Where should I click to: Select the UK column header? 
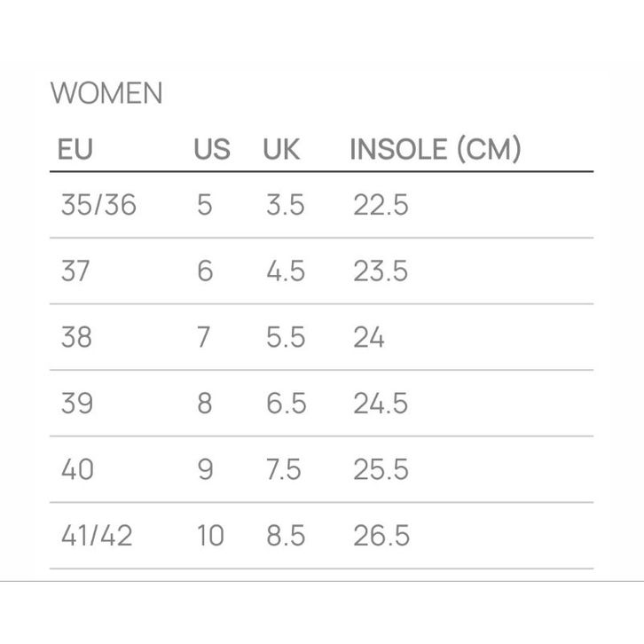click(281, 149)
